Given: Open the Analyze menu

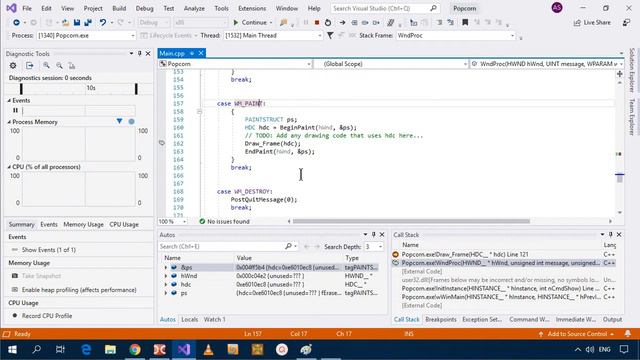Looking at the screenshot, I should click(194, 8).
